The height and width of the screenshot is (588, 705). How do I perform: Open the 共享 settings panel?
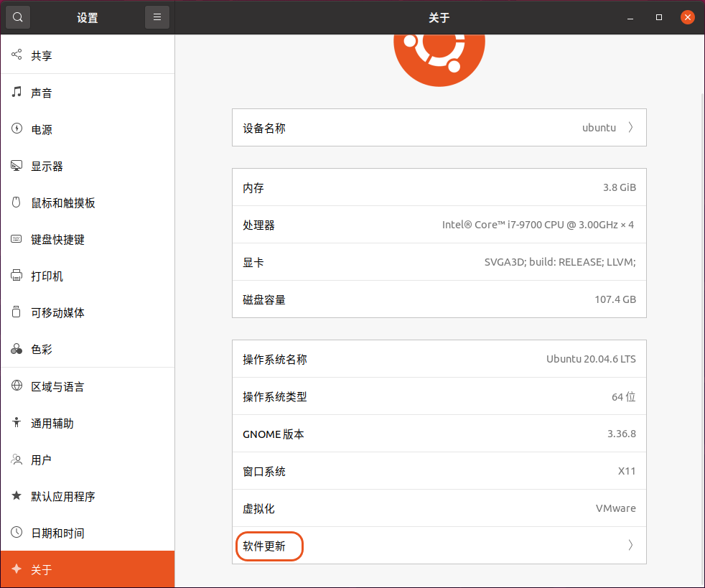pos(88,55)
